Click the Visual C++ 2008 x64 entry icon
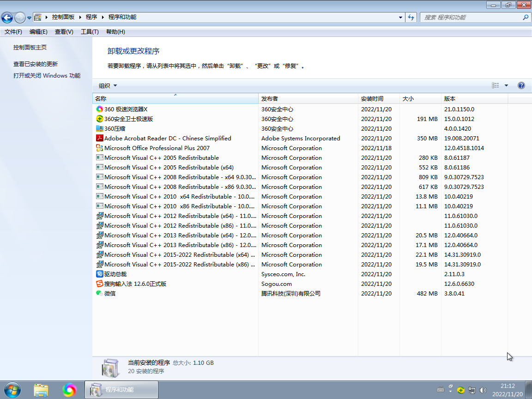 coord(99,177)
